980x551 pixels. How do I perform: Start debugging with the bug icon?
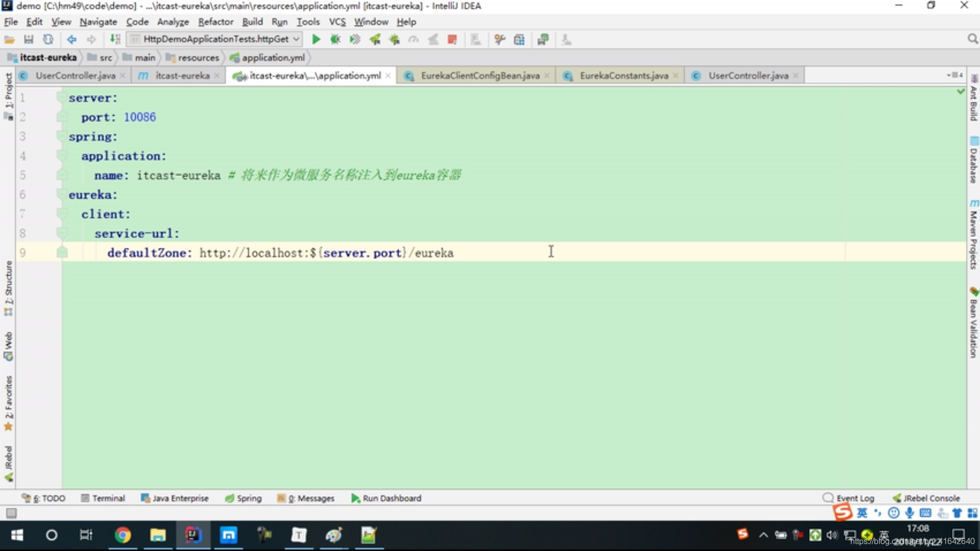click(x=335, y=39)
